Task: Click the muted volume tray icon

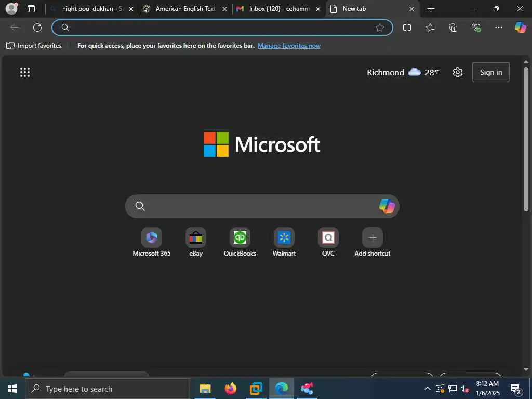Action: pos(465,389)
